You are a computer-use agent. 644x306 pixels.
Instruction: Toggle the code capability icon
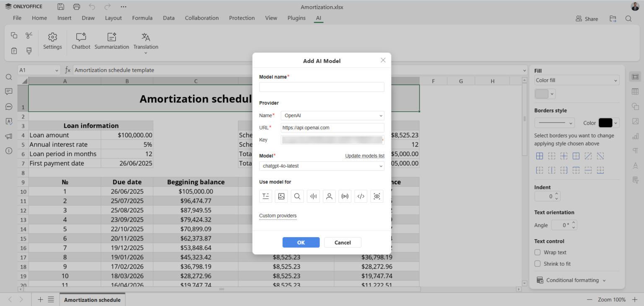tap(361, 196)
